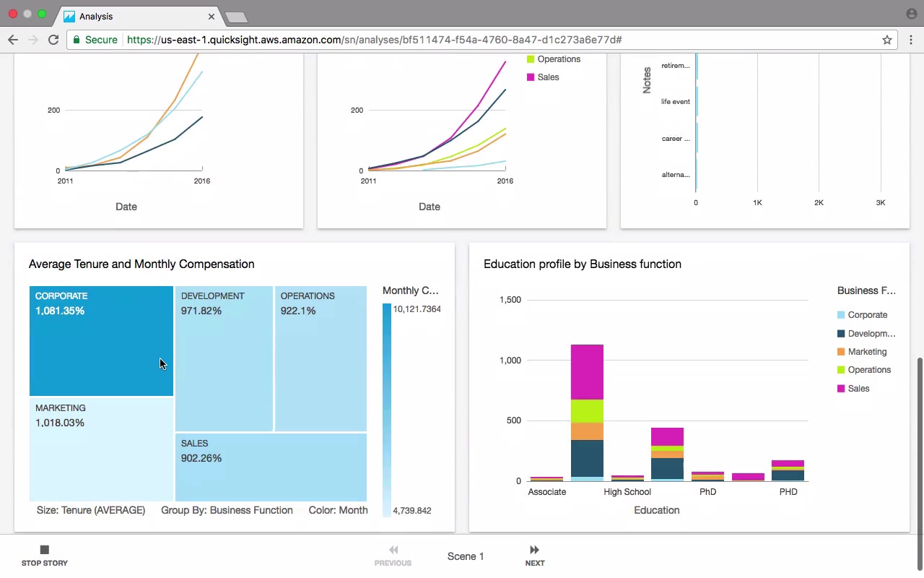This screenshot has width=924, height=578.
Task: Click the Previous scene button
Action: 393,555
